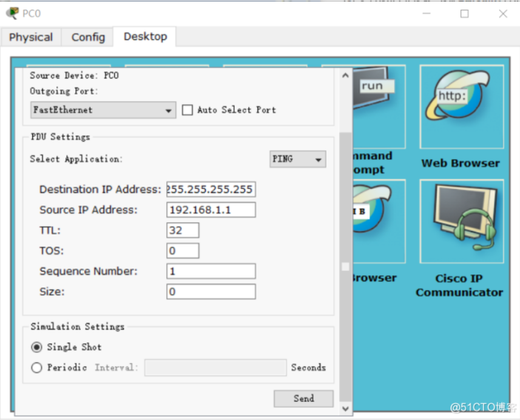Select the Desktop tab
520x420 pixels.
[x=145, y=36]
